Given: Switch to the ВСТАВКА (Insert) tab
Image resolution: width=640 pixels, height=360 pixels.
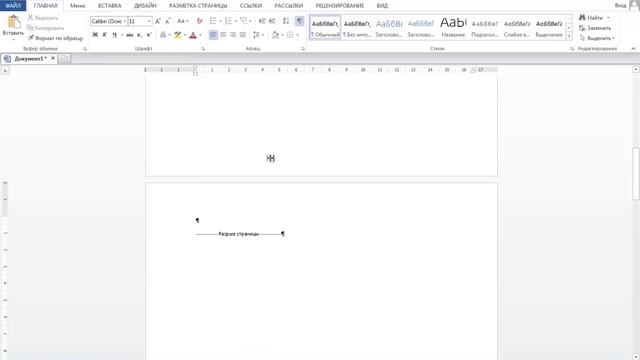Looking at the screenshot, I should click(109, 6).
